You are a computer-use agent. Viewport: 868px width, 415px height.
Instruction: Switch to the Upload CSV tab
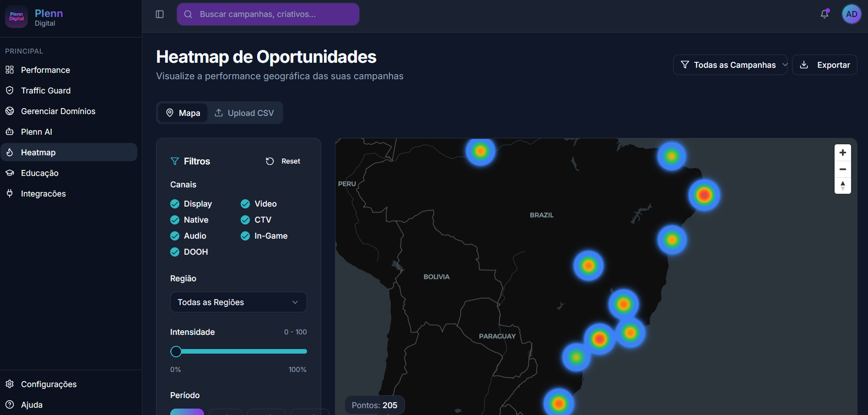coord(244,113)
